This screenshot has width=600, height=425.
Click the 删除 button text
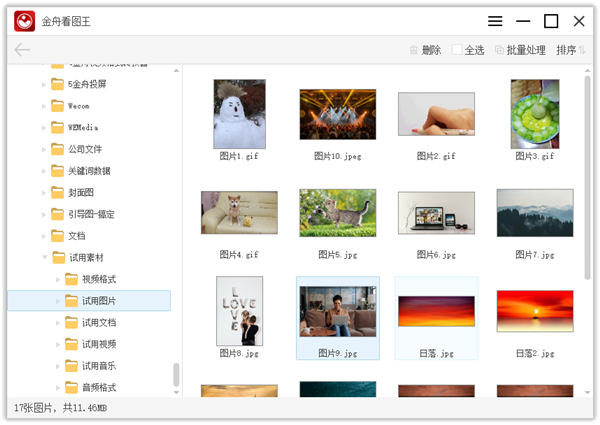431,50
